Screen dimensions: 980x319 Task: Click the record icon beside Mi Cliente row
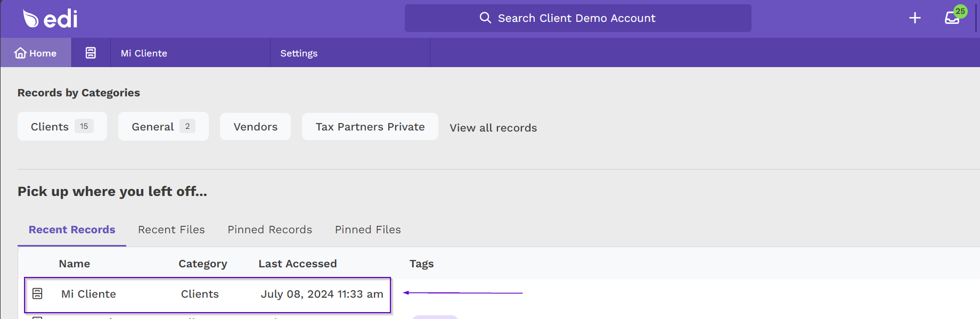[37, 293]
